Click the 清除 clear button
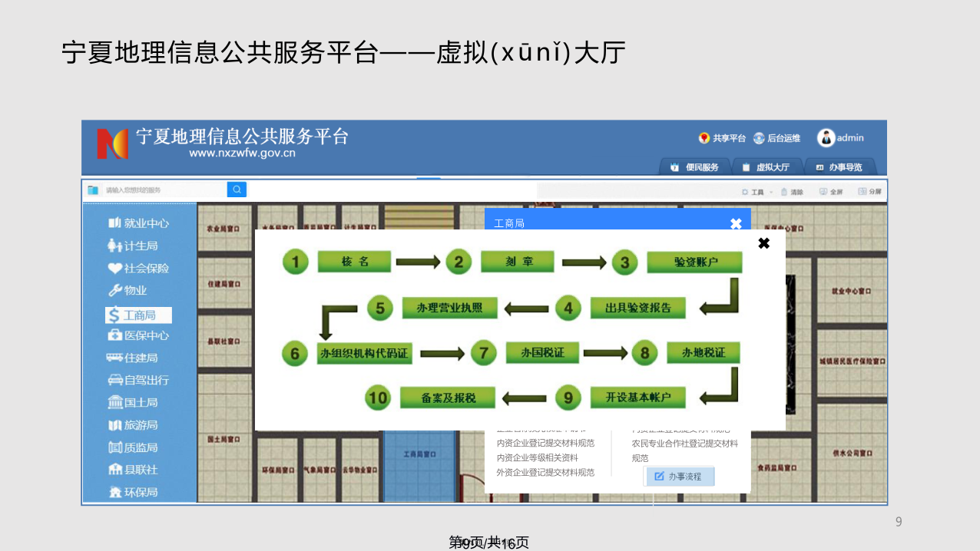Screen dimensions: 980x551 coord(792,192)
